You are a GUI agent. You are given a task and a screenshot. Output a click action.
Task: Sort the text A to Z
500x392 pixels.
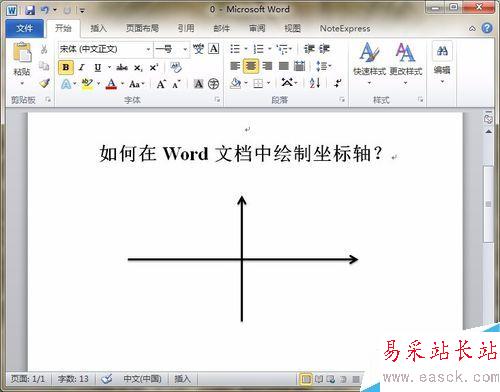coord(315,83)
